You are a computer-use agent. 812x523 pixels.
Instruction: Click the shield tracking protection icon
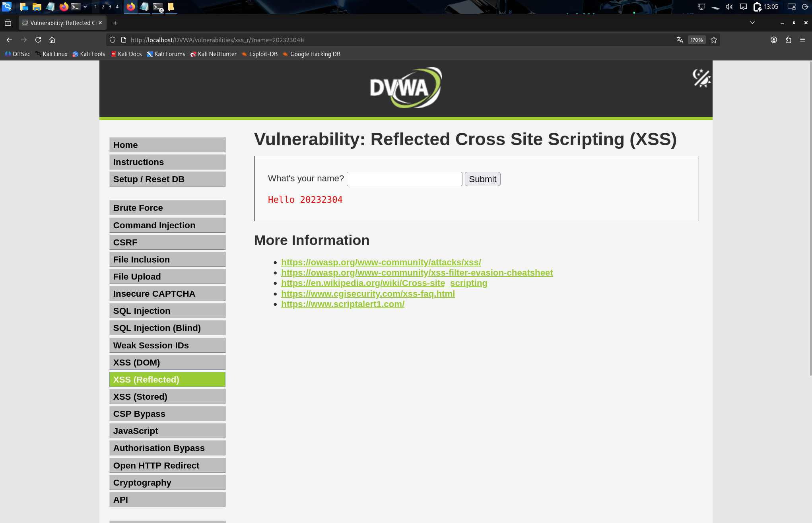(x=113, y=40)
